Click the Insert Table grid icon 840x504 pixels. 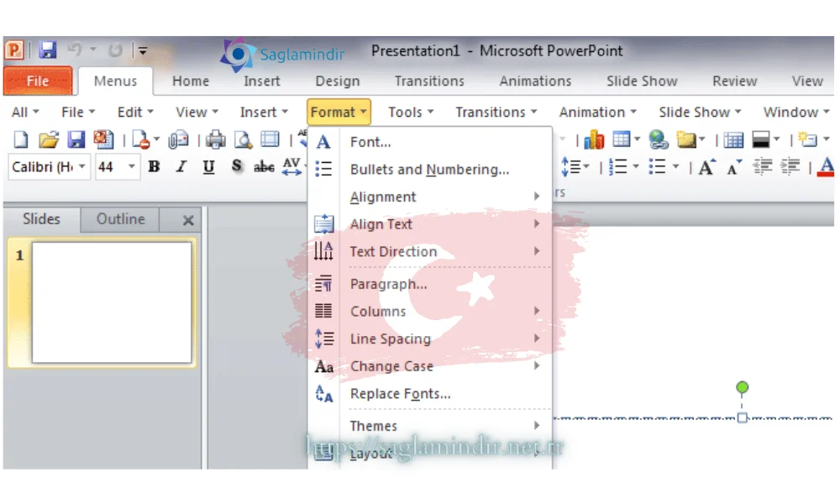622,139
